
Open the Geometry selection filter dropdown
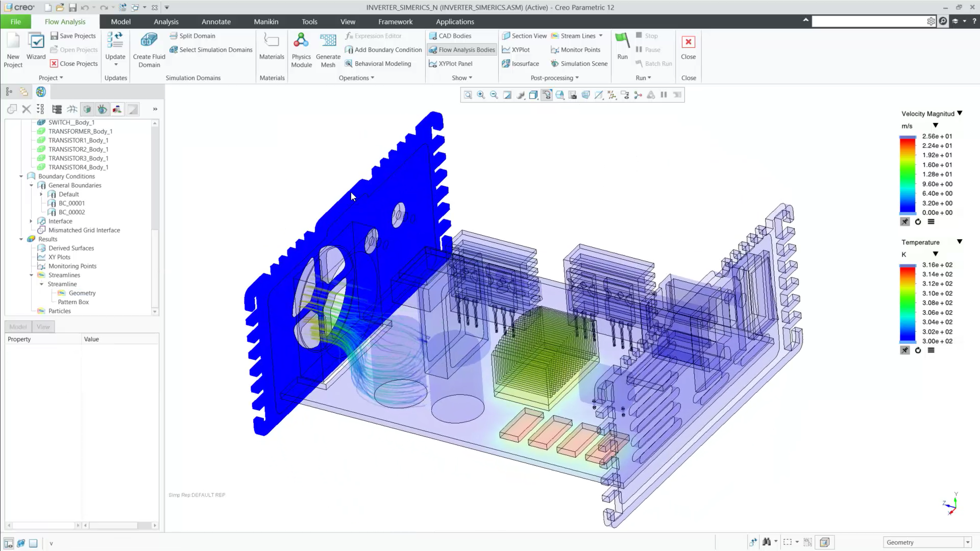click(x=967, y=542)
